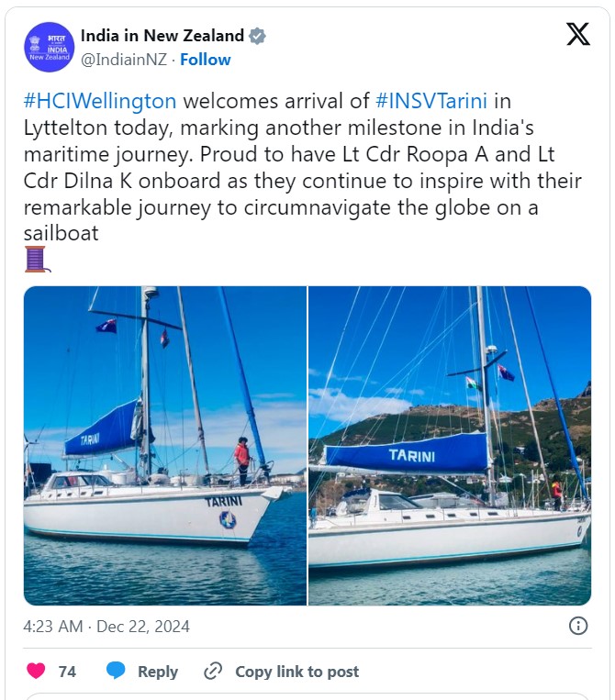Click the thread spool emoji
This screenshot has height=700, width=615.
[x=36, y=260]
